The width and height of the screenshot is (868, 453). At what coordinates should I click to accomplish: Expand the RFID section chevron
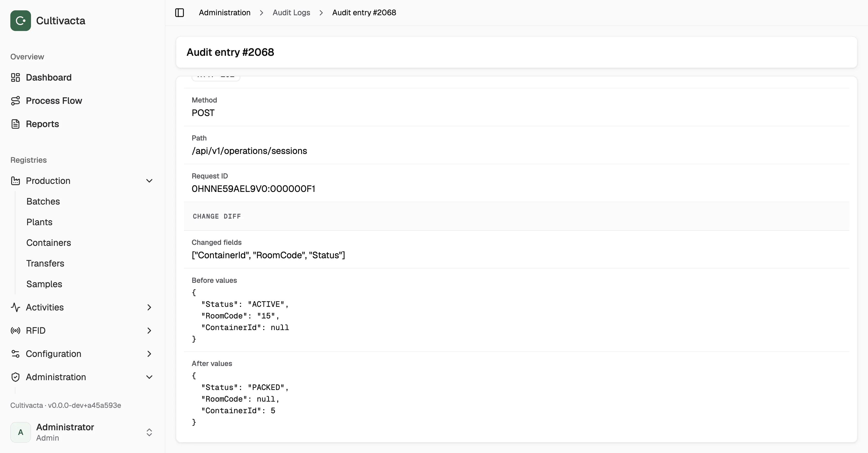click(x=149, y=330)
